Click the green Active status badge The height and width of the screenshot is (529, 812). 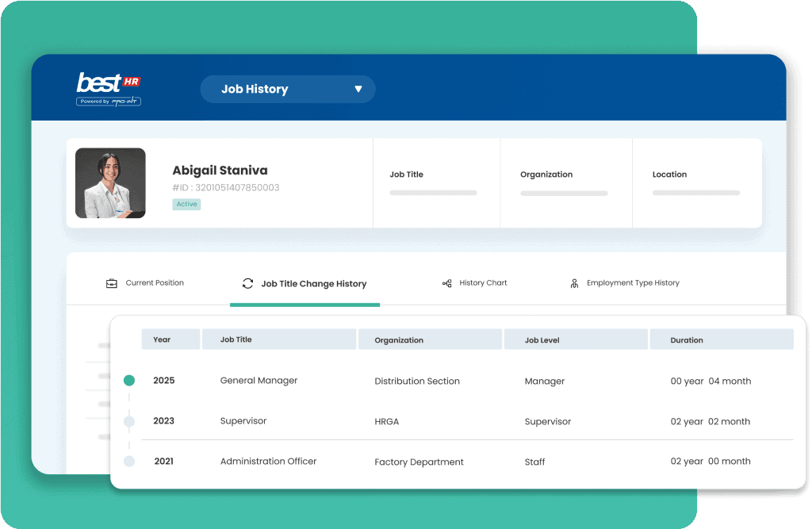[186, 205]
